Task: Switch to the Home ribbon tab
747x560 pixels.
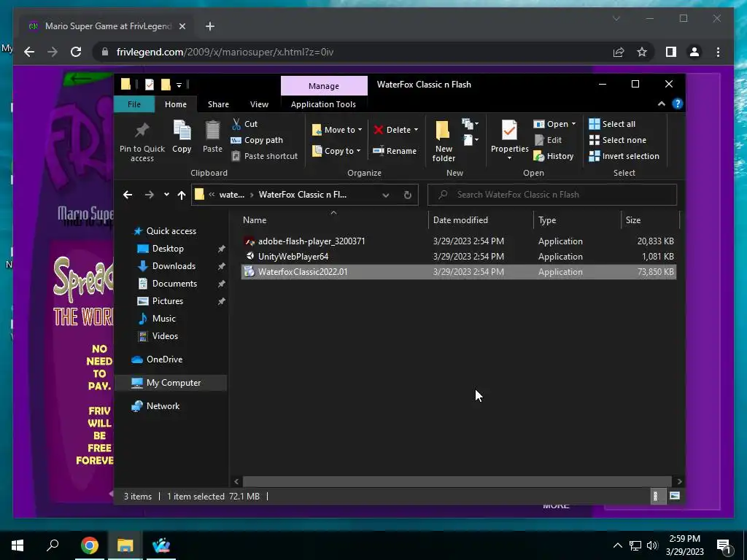Action: click(176, 104)
